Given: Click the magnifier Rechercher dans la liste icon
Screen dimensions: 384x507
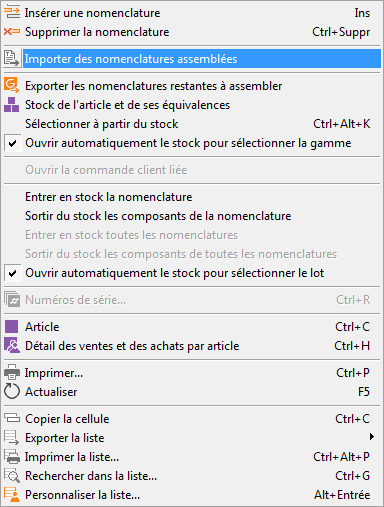Looking at the screenshot, I should [x=12, y=476].
